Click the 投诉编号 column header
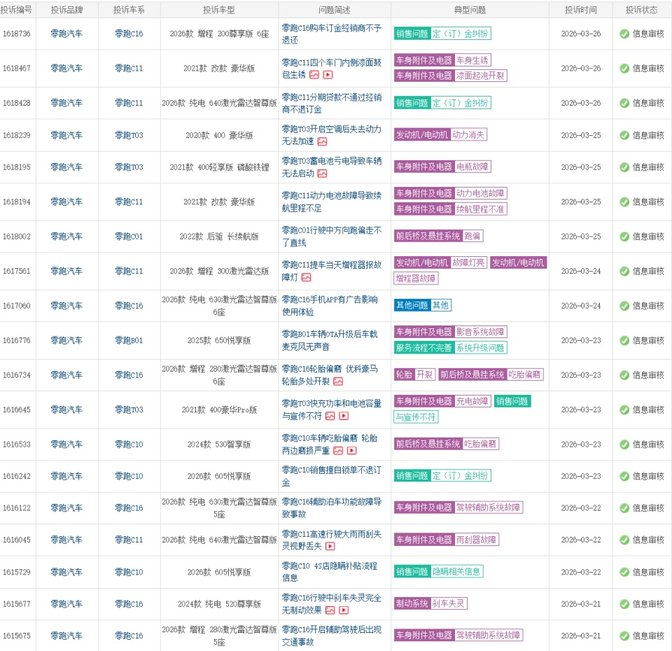Image resolution: width=672 pixels, height=651 pixels. [19, 8]
